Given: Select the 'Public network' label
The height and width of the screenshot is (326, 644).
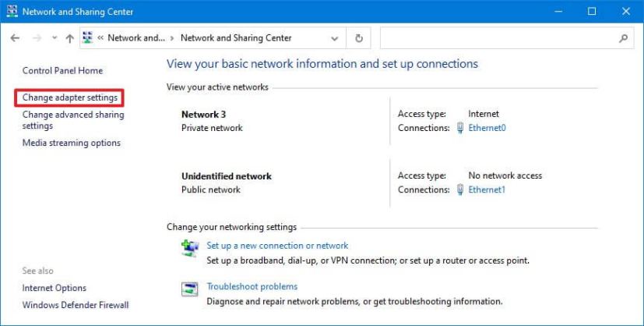Looking at the screenshot, I should coord(211,190).
